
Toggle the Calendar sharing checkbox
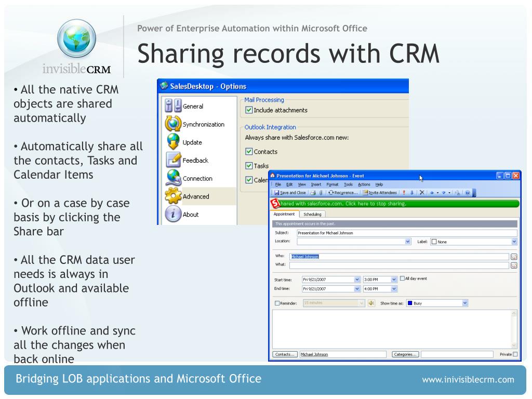tap(249, 180)
